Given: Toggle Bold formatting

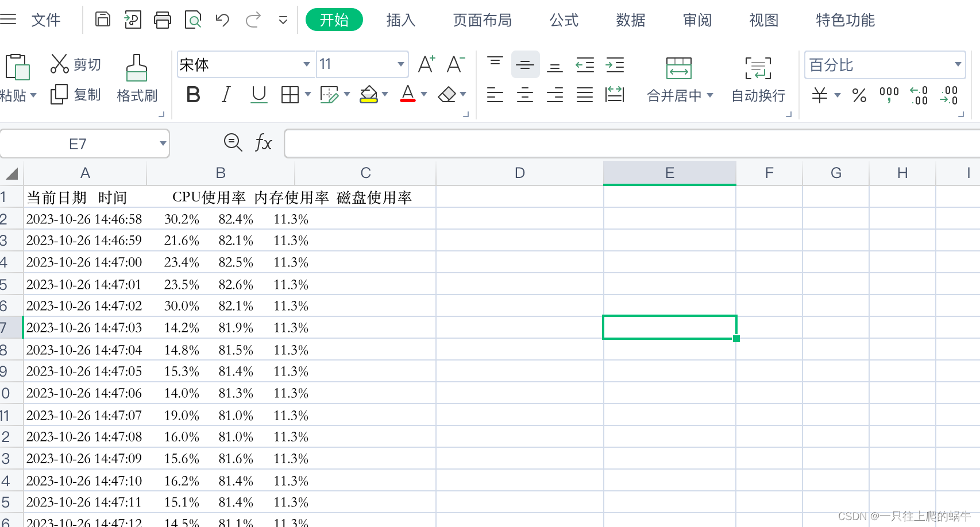Looking at the screenshot, I should click(194, 94).
